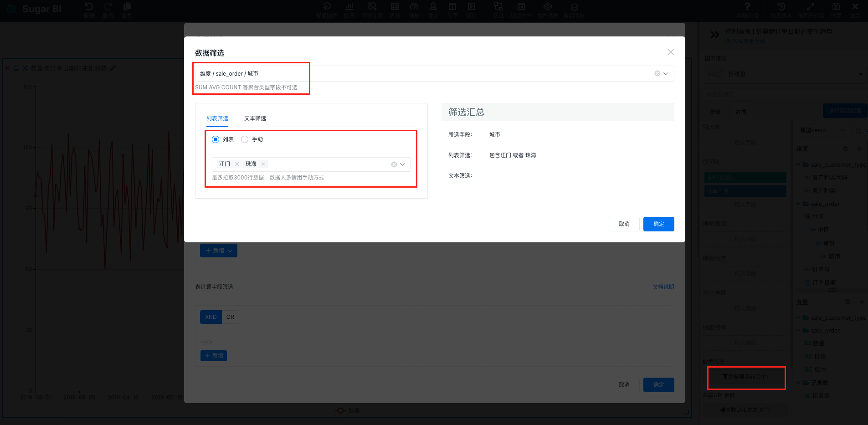
Task: Add a new dimension with the 维度 plus icon
Action: (x=860, y=149)
